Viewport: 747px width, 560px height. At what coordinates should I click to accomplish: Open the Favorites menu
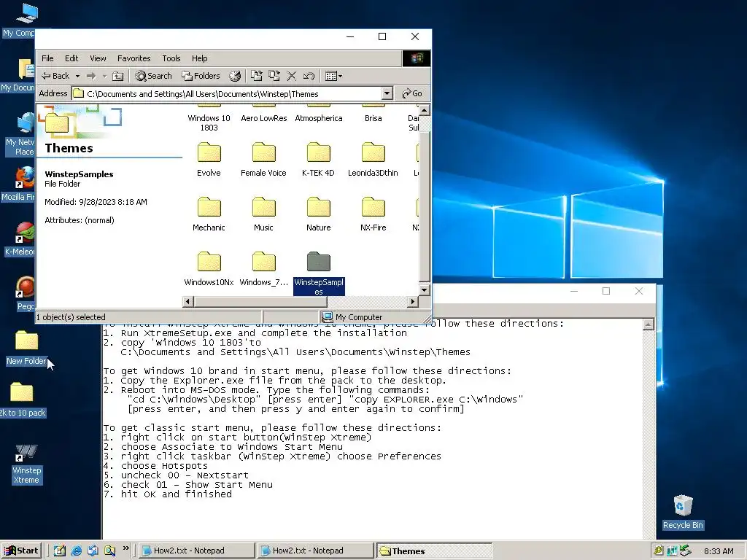(x=134, y=58)
